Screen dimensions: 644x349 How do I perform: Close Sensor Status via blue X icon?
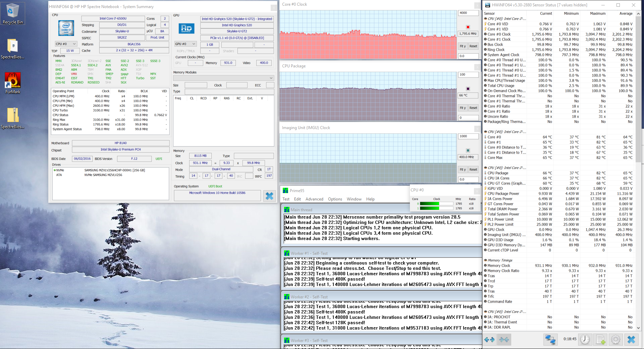tap(631, 340)
